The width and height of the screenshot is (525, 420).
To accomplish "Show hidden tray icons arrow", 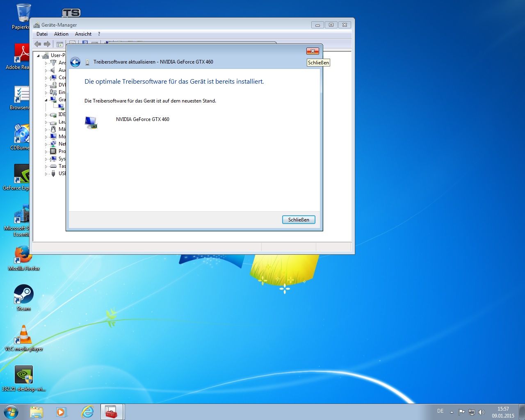I will click(452, 412).
